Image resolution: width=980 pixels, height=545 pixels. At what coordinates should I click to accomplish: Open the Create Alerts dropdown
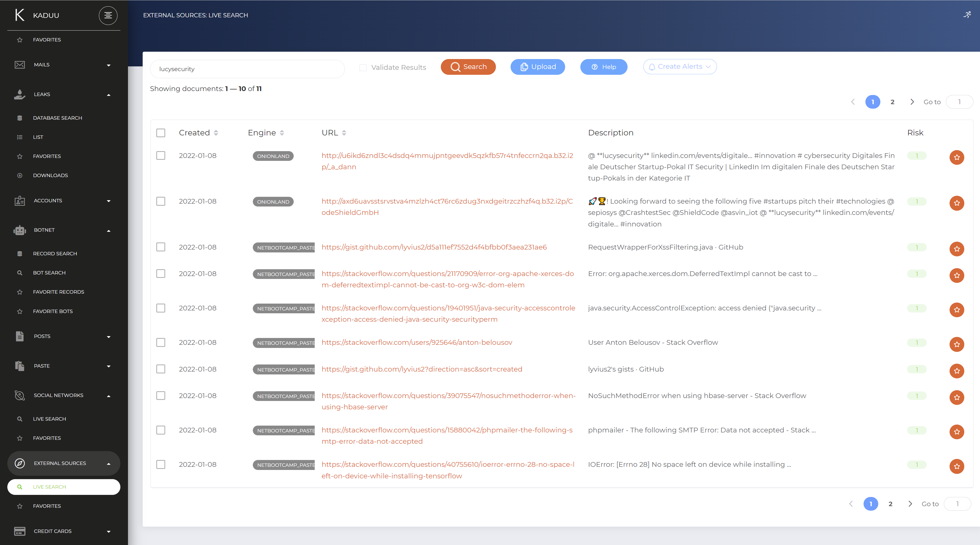pos(680,67)
